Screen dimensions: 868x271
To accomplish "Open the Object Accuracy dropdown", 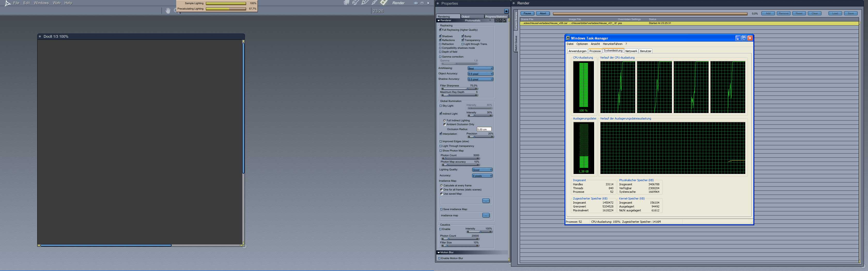I will pyautogui.click(x=480, y=74).
